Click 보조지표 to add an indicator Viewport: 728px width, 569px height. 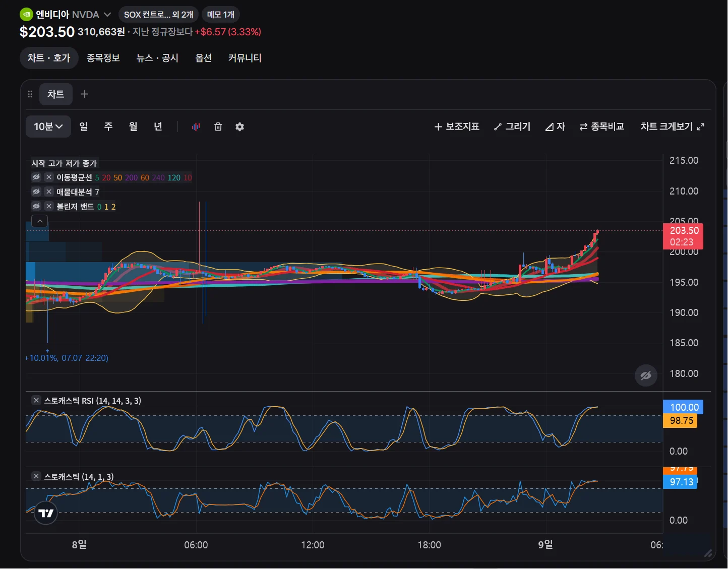pyautogui.click(x=457, y=127)
